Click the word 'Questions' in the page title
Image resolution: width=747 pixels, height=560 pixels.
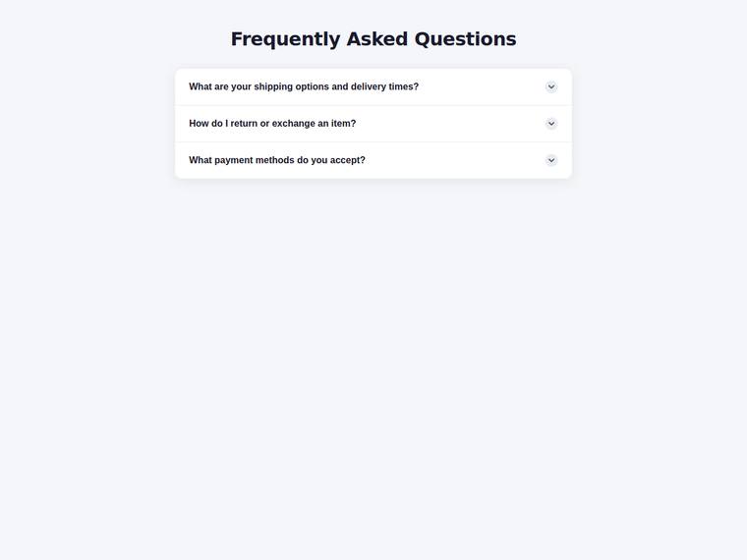(466, 39)
